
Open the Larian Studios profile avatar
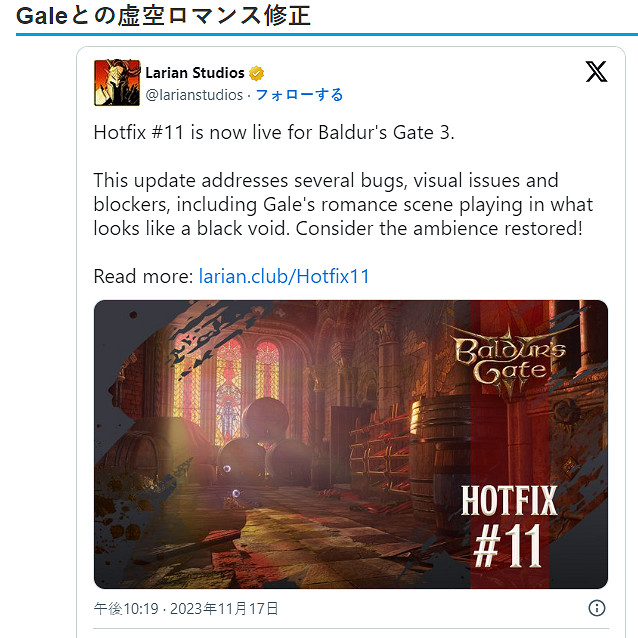[117, 83]
